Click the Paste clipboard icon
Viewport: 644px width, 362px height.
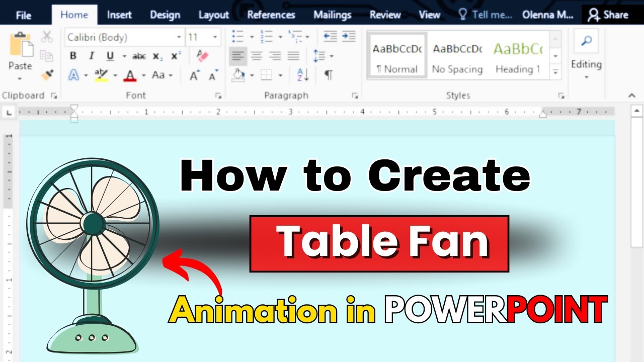click(20, 44)
